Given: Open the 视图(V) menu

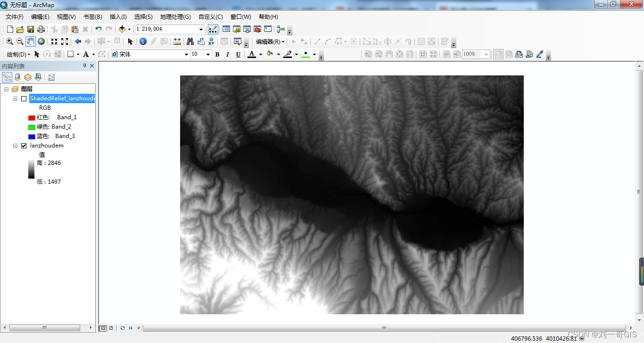Looking at the screenshot, I should (66, 17).
